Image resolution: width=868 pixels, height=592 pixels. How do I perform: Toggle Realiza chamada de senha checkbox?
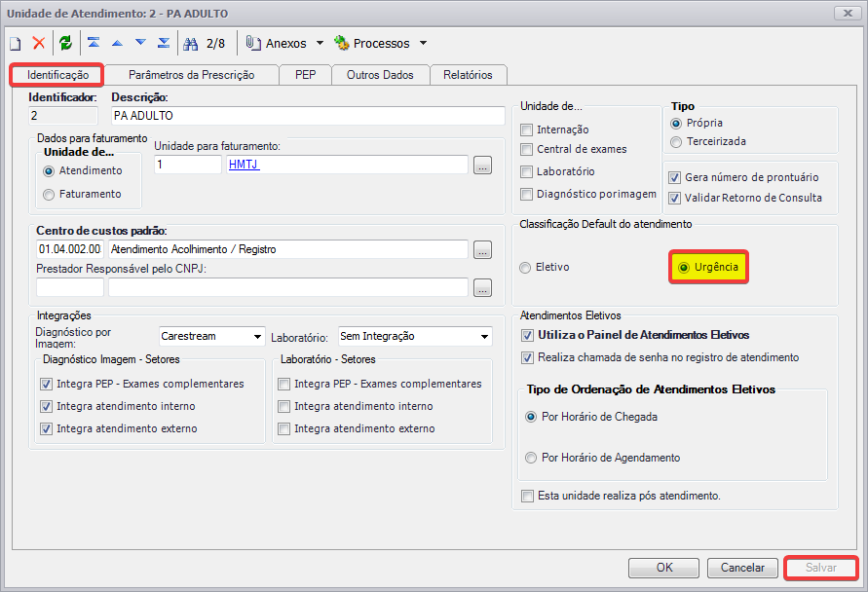click(x=528, y=358)
